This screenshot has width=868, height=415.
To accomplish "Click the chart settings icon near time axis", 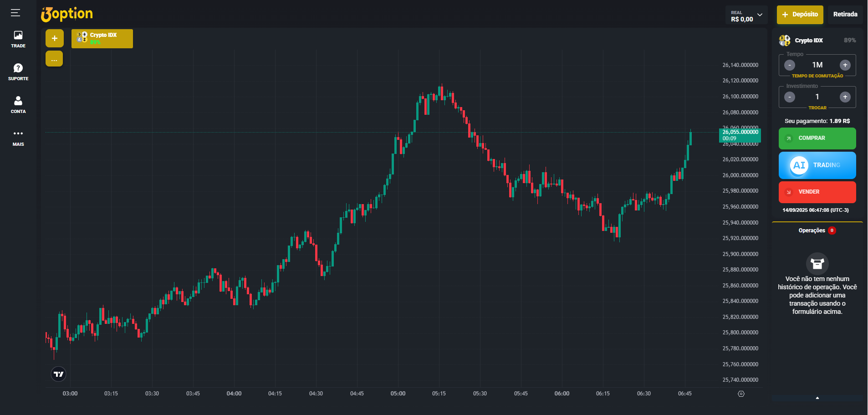I will pyautogui.click(x=741, y=394).
